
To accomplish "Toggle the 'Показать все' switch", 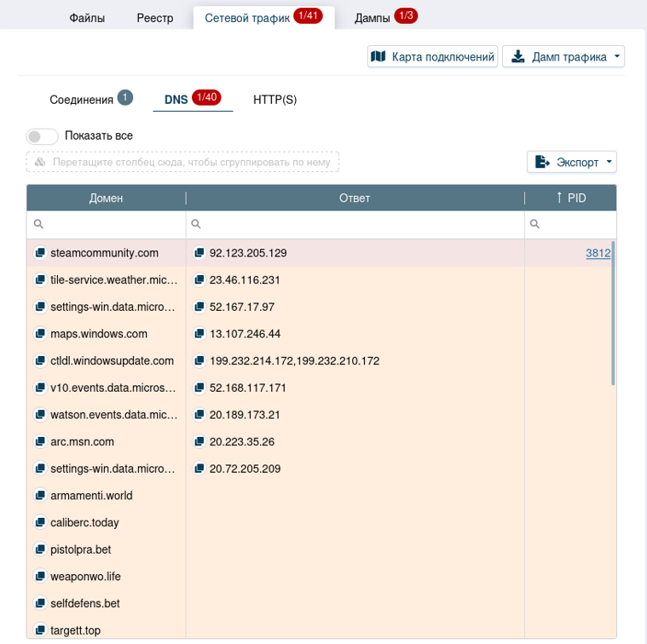I will [43, 136].
